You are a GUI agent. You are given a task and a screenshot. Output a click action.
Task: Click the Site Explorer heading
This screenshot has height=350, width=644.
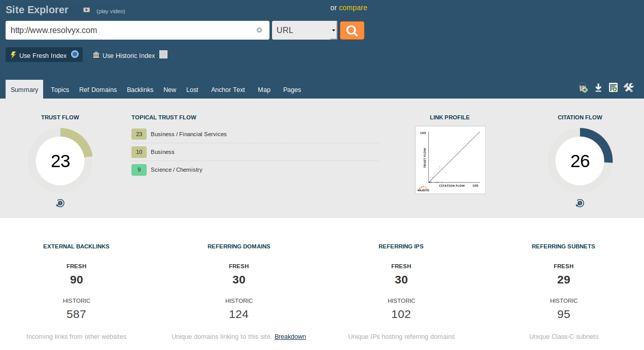tap(37, 9)
